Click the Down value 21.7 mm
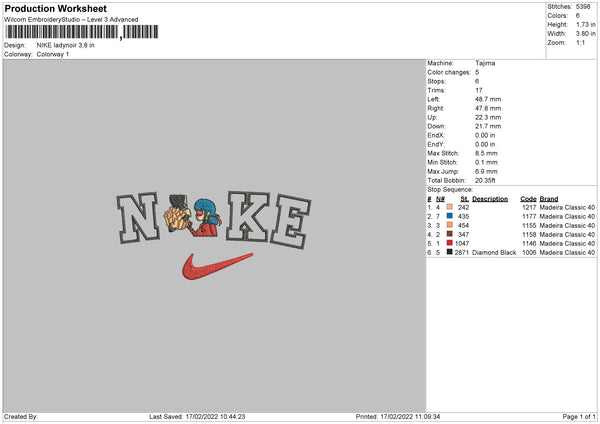The width and height of the screenshot is (600, 424). point(488,126)
